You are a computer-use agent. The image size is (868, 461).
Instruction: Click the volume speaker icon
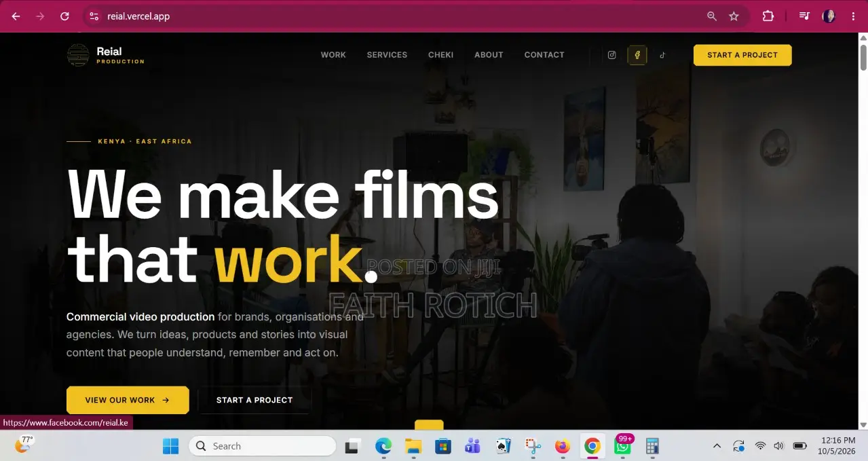point(778,446)
